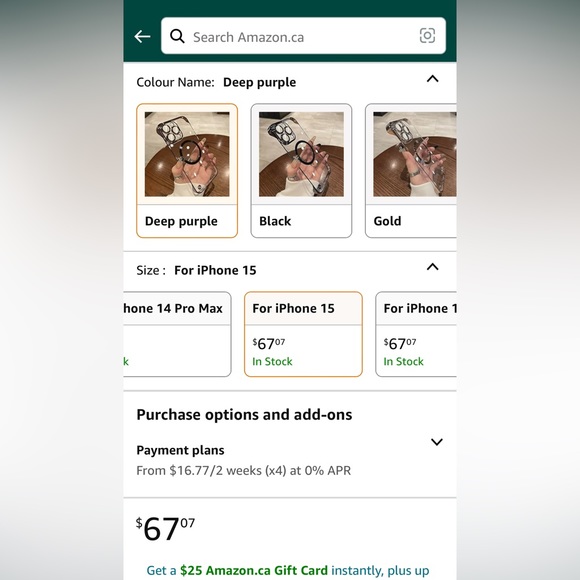Open the Gold case thumbnail image

click(x=415, y=154)
